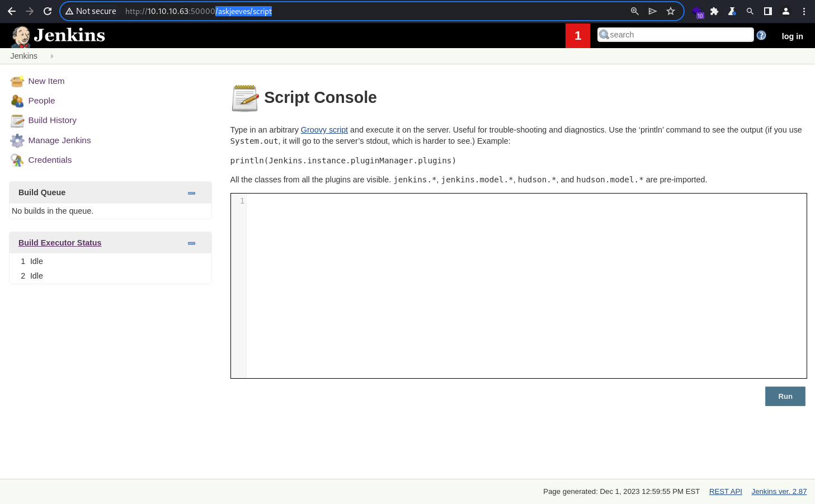The height and width of the screenshot is (504, 815).
Task: Click the browser address bar URL
Action: click(199, 11)
